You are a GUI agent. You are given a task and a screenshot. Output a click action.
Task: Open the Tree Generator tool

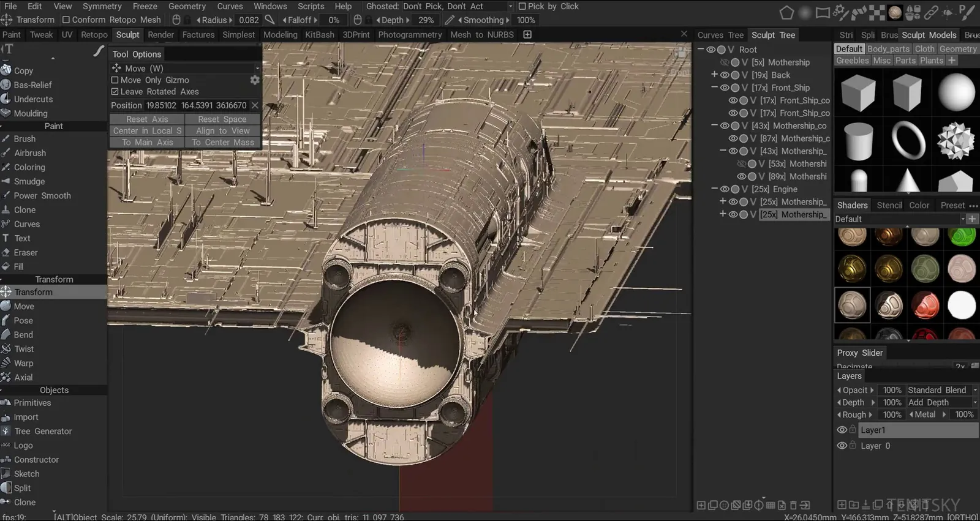[x=43, y=432]
